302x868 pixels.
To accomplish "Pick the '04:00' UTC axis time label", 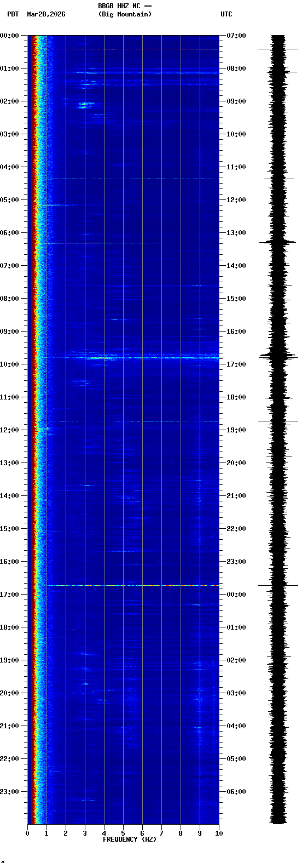I will pyautogui.click(x=236, y=726).
